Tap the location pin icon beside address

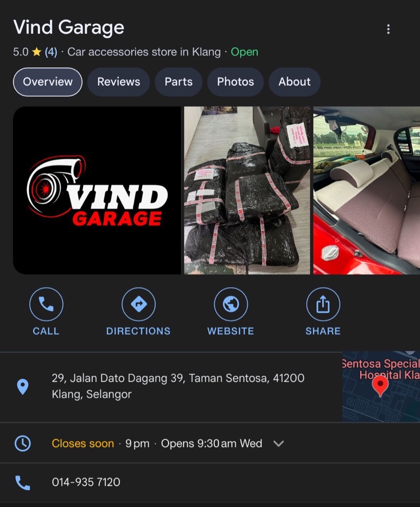point(23,387)
